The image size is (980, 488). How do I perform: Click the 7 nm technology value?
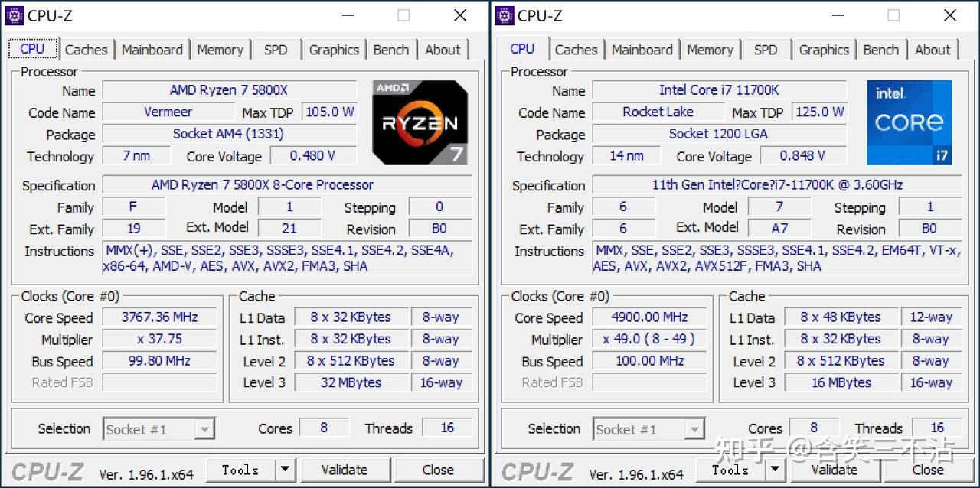[x=137, y=156]
